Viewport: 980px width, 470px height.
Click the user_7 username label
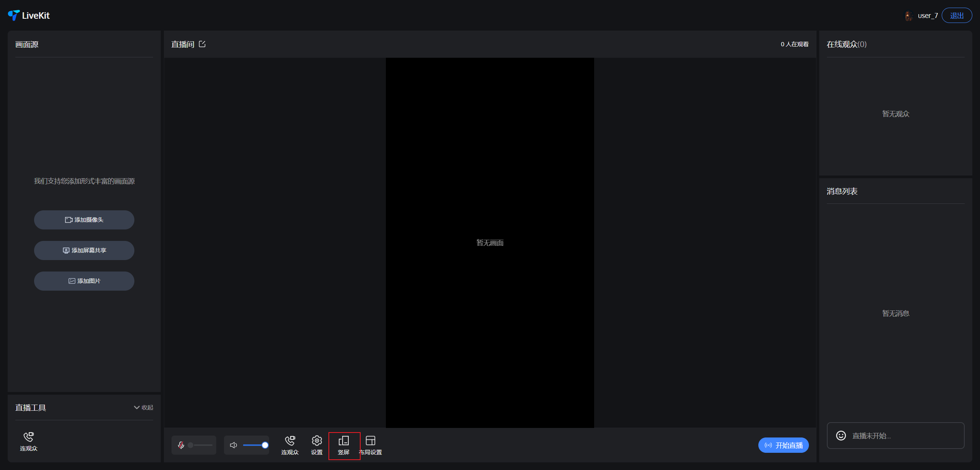tap(928, 16)
